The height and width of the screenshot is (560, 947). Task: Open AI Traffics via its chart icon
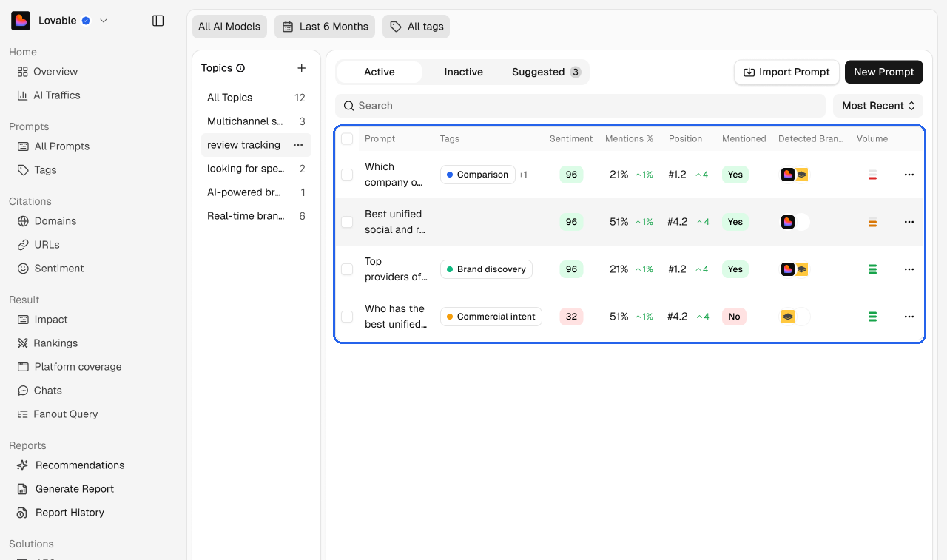pyautogui.click(x=22, y=95)
